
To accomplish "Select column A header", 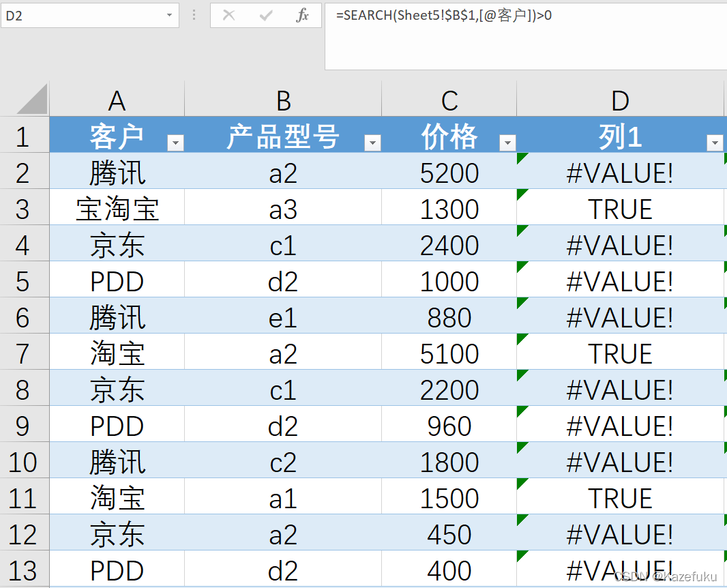I will coord(117,99).
